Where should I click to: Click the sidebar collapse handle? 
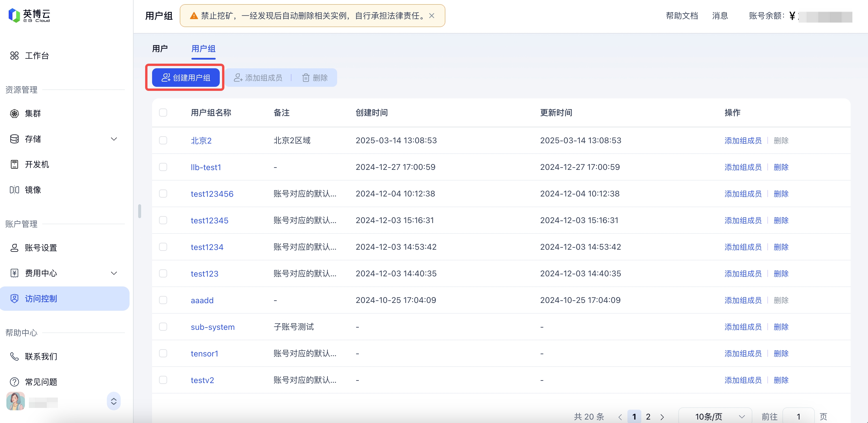pos(139,211)
